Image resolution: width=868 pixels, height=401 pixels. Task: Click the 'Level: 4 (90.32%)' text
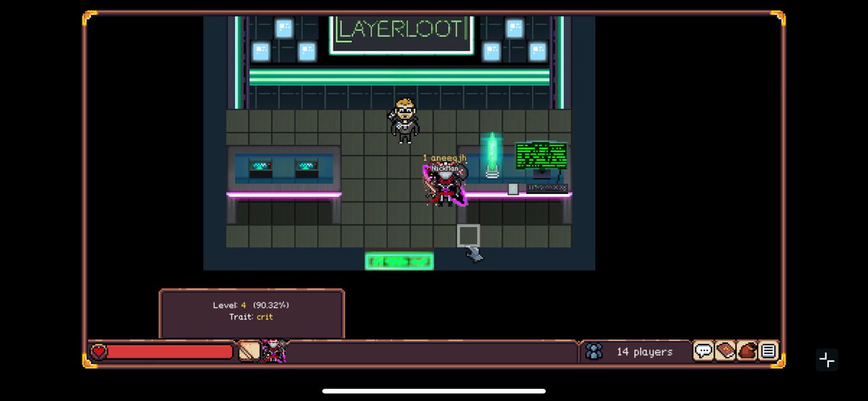[x=251, y=305]
